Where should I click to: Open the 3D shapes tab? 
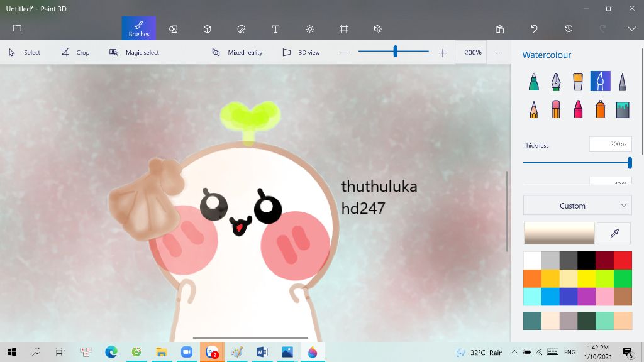click(x=208, y=29)
